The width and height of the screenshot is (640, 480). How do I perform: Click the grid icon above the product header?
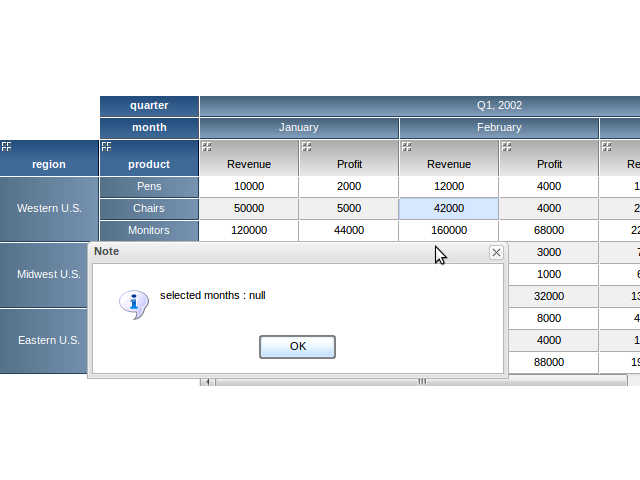[107, 146]
